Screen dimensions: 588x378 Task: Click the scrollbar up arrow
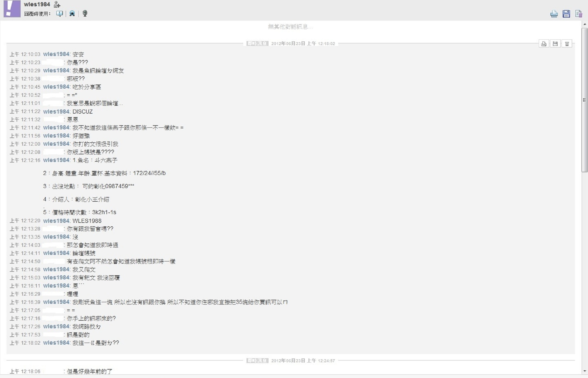585,24
